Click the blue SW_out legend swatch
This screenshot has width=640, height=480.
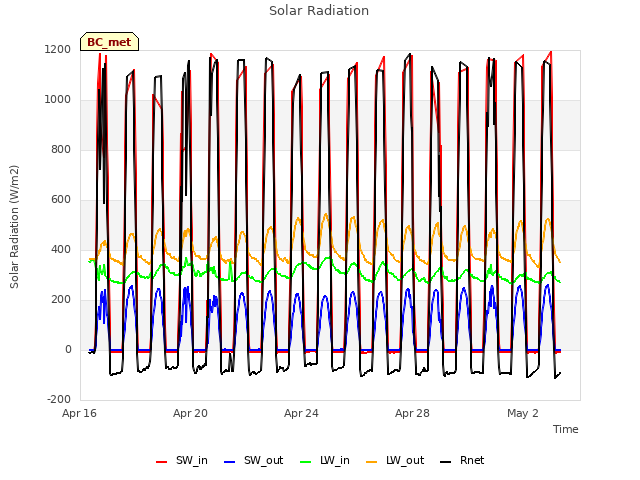point(230,462)
